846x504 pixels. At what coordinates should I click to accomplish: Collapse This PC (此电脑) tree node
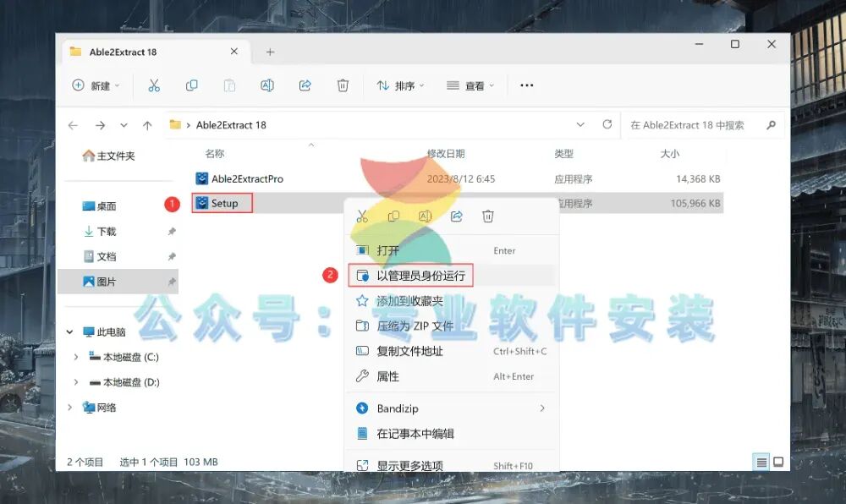click(69, 332)
